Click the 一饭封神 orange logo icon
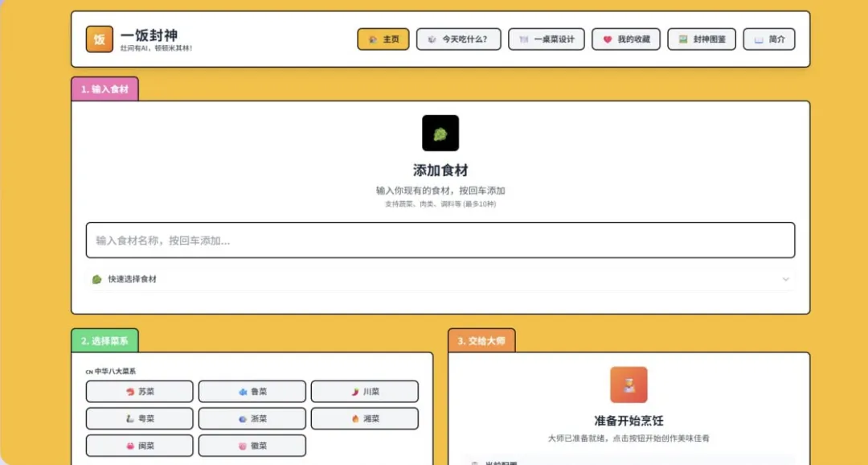Image resolution: width=868 pixels, height=465 pixels. tap(100, 39)
